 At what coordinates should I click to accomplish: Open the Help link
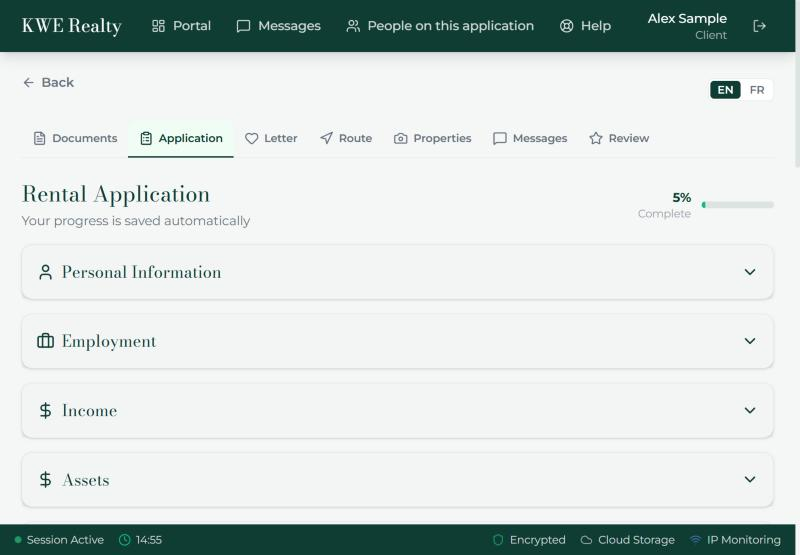[x=585, y=26]
